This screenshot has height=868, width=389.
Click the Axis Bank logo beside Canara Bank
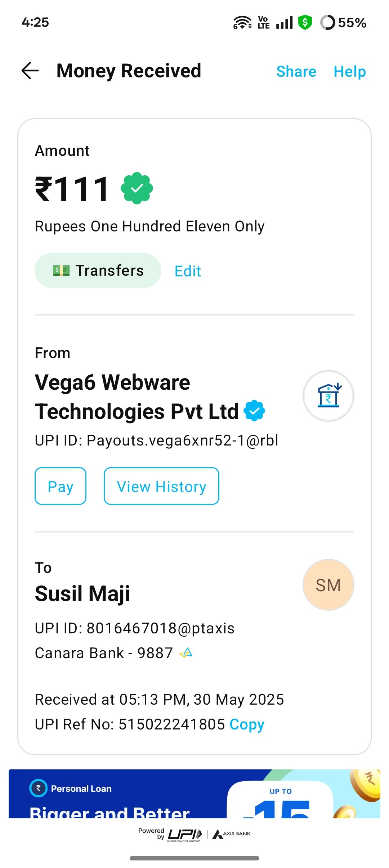(x=186, y=653)
